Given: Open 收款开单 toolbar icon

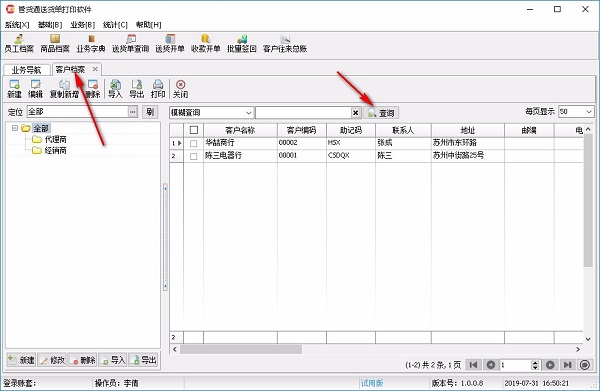Looking at the screenshot, I should [x=205, y=43].
